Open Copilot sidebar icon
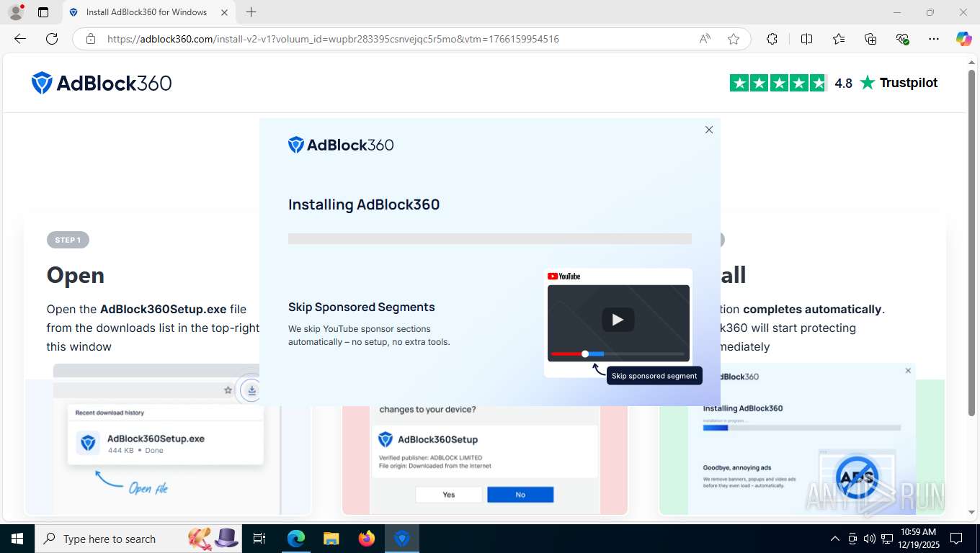The image size is (980, 553). (x=964, y=39)
